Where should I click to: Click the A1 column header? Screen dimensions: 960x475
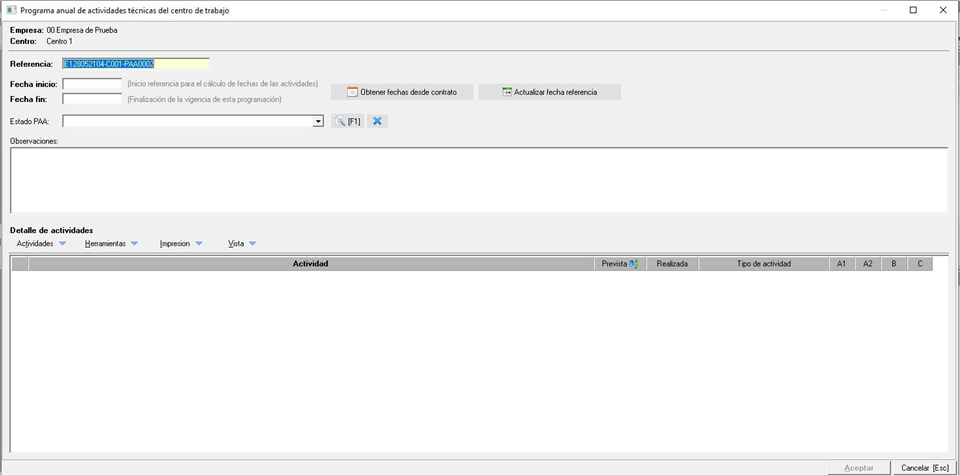click(841, 264)
